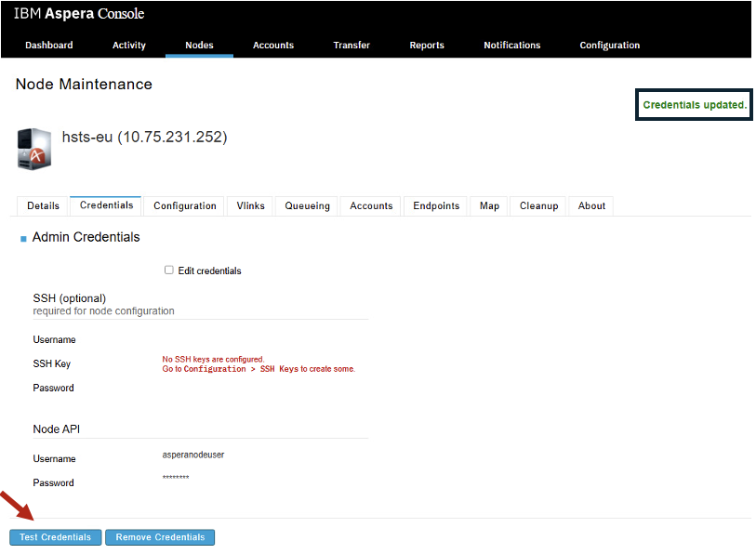Open the Dashboard menu
Viewport: 756px width, 554px height.
point(49,45)
